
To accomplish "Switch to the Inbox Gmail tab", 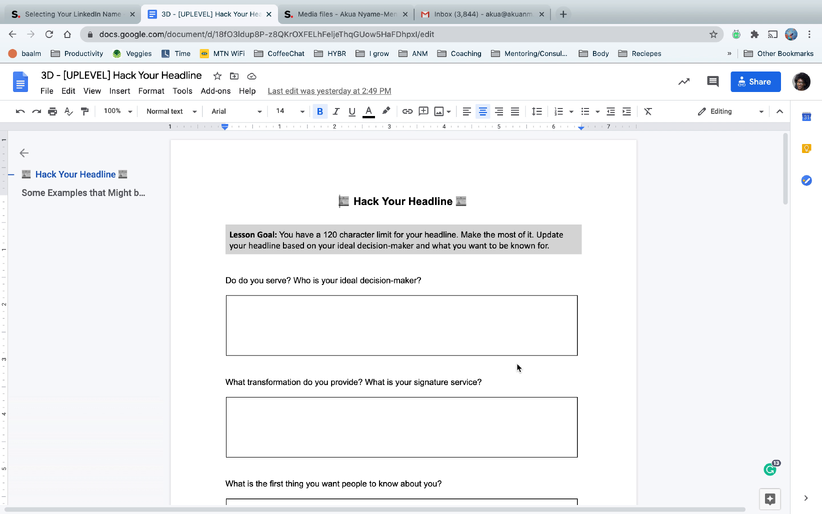I will coord(482,14).
